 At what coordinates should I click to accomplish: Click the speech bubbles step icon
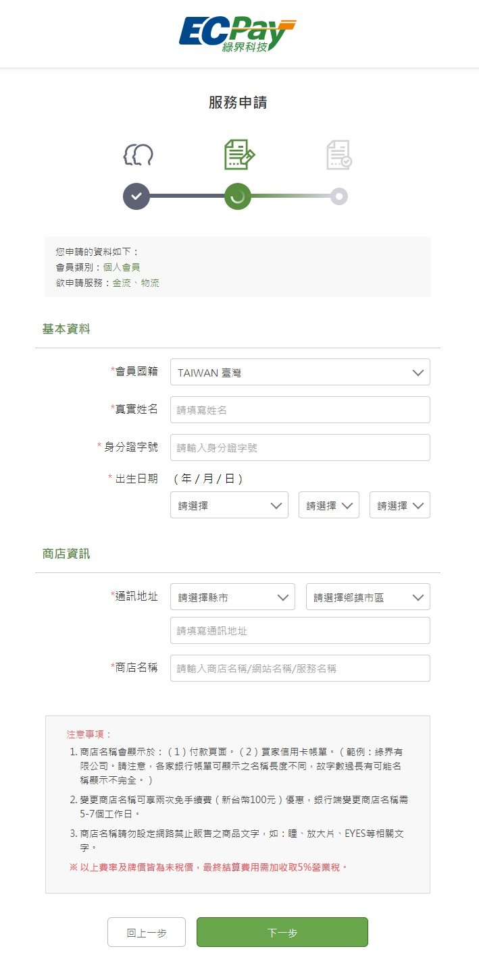138,155
